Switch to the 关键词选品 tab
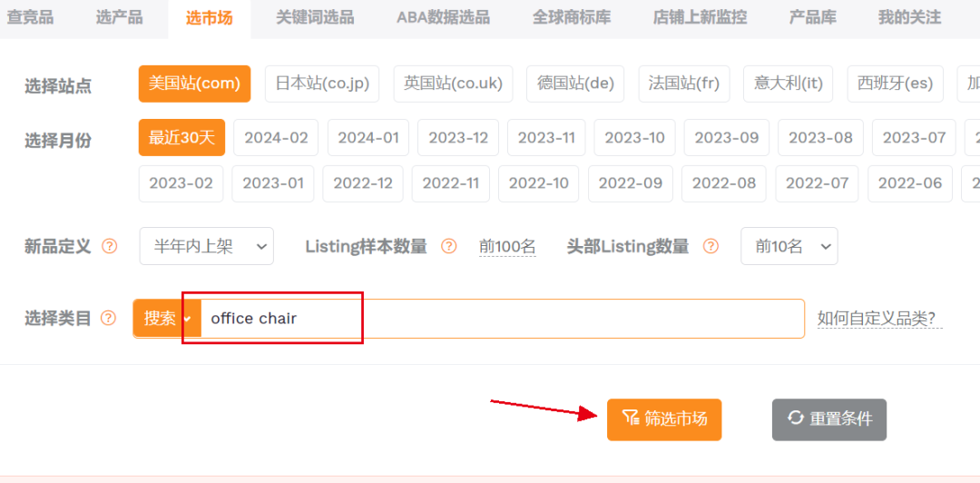The image size is (980, 483). [x=315, y=17]
